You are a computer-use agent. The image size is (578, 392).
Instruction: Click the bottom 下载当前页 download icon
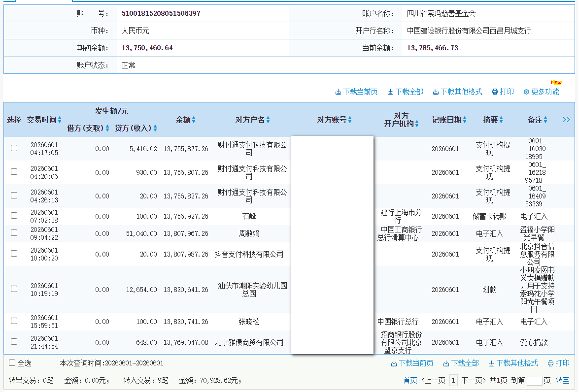coord(394,363)
